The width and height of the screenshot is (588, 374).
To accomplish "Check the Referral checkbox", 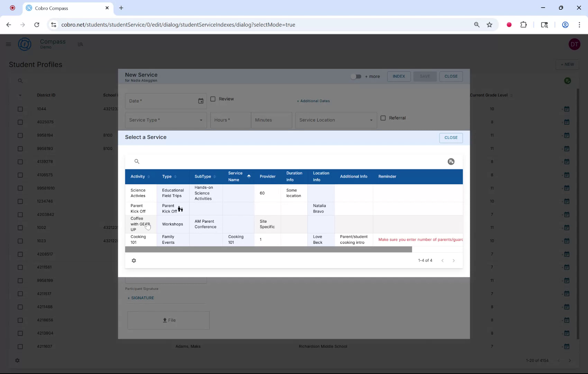I will click(383, 118).
